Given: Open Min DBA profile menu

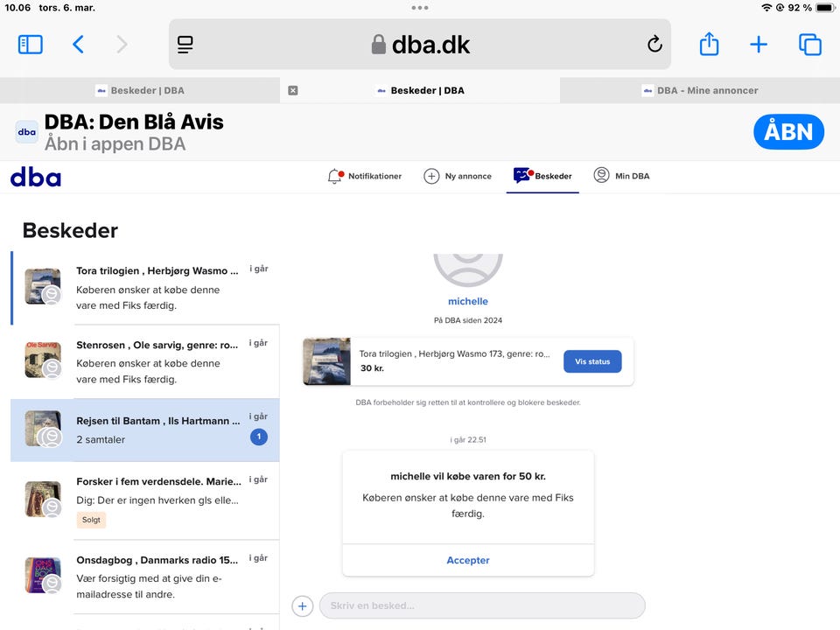Looking at the screenshot, I should click(x=621, y=176).
